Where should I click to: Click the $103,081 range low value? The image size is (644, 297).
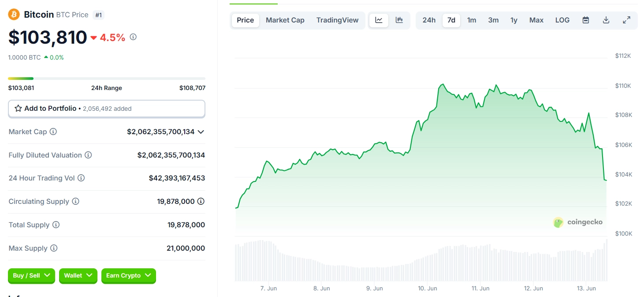[x=21, y=88]
